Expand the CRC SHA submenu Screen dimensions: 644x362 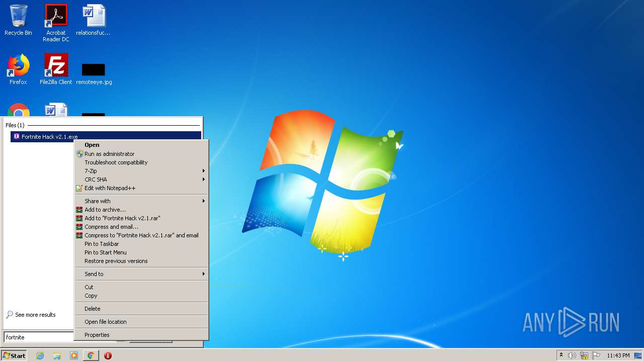point(141,179)
